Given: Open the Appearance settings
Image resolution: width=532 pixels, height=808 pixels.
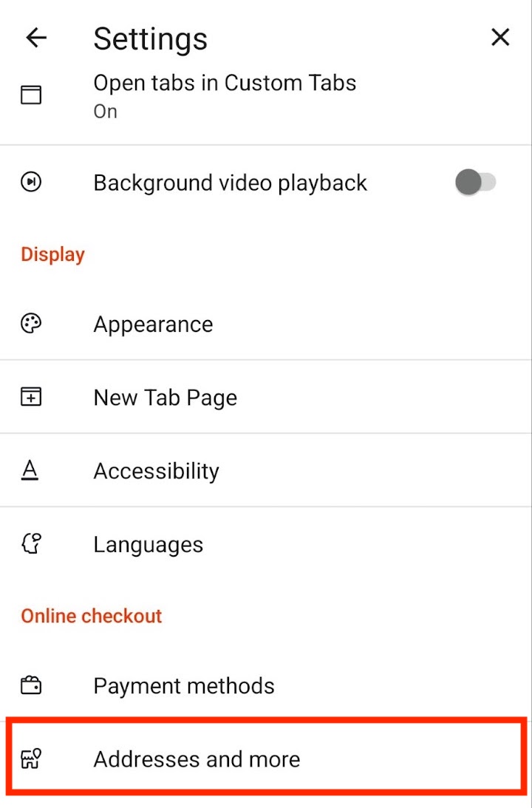Looking at the screenshot, I should point(266,324).
